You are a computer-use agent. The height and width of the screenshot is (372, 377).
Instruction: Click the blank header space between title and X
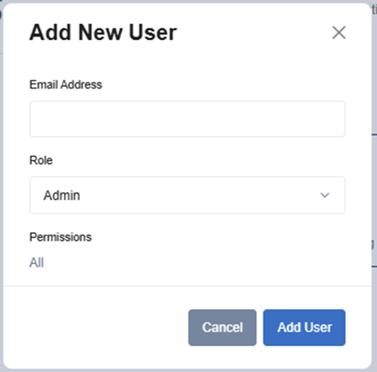[x=253, y=33]
